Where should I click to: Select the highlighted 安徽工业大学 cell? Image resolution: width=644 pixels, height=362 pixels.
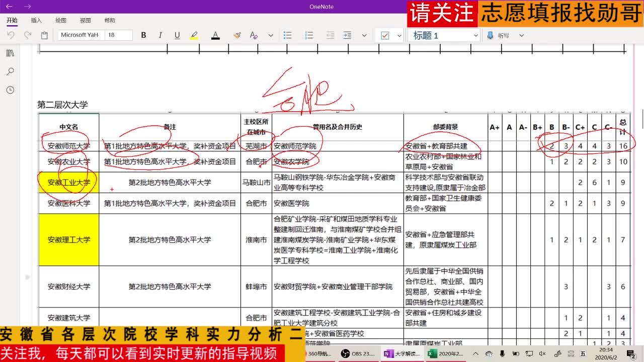tap(69, 183)
